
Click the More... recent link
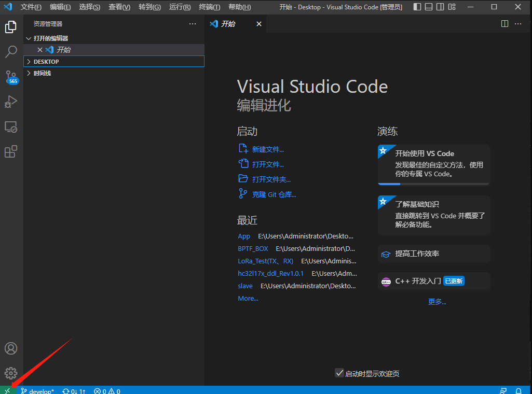click(248, 299)
